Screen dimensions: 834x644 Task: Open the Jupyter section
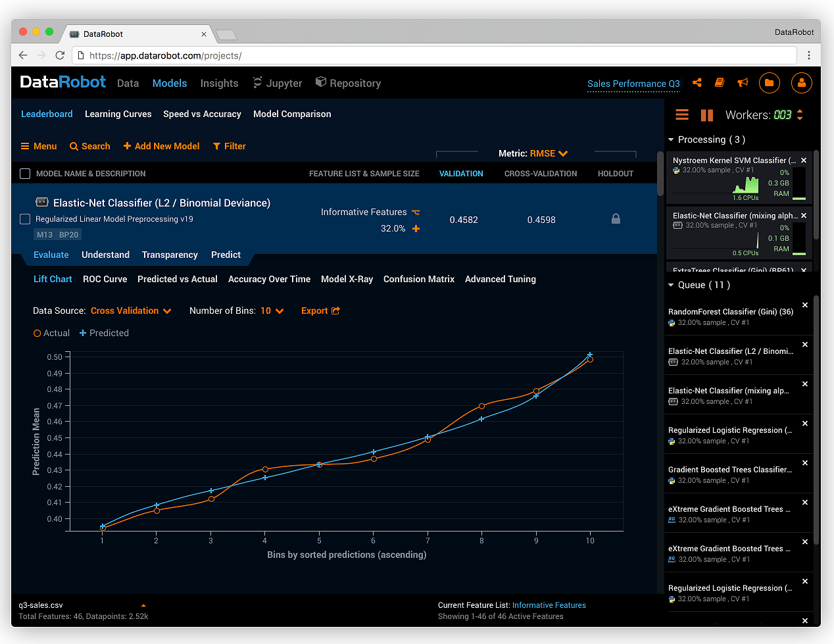(x=277, y=83)
